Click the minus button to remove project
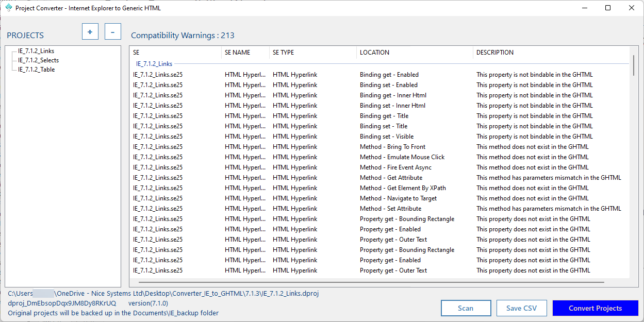The image size is (644, 322). pos(112,31)
